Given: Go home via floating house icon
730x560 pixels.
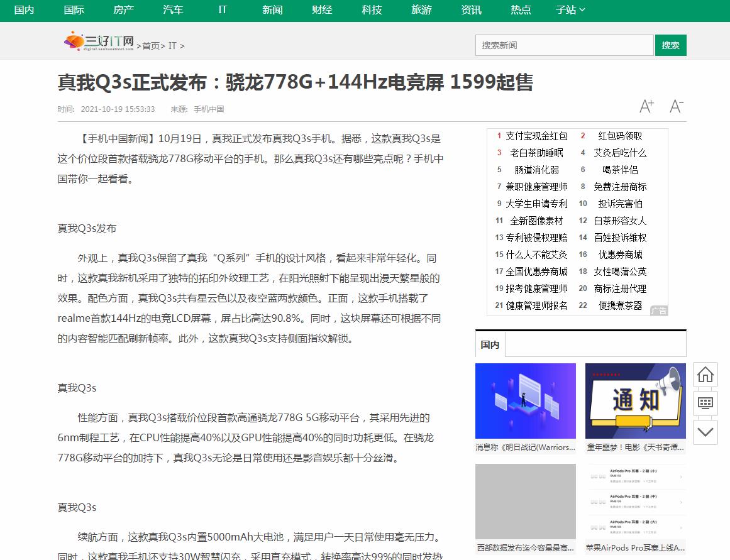Looking at the screenshot, I should [x=705, y=374].
